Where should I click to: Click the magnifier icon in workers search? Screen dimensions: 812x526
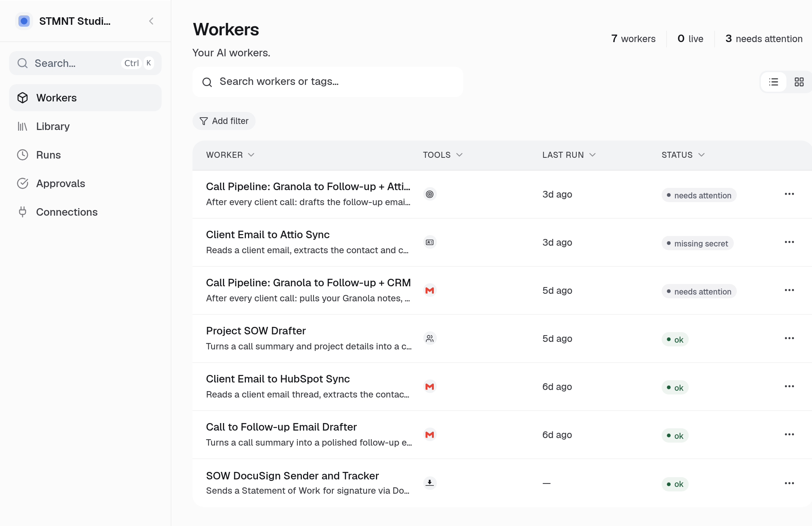pos(207,82)
